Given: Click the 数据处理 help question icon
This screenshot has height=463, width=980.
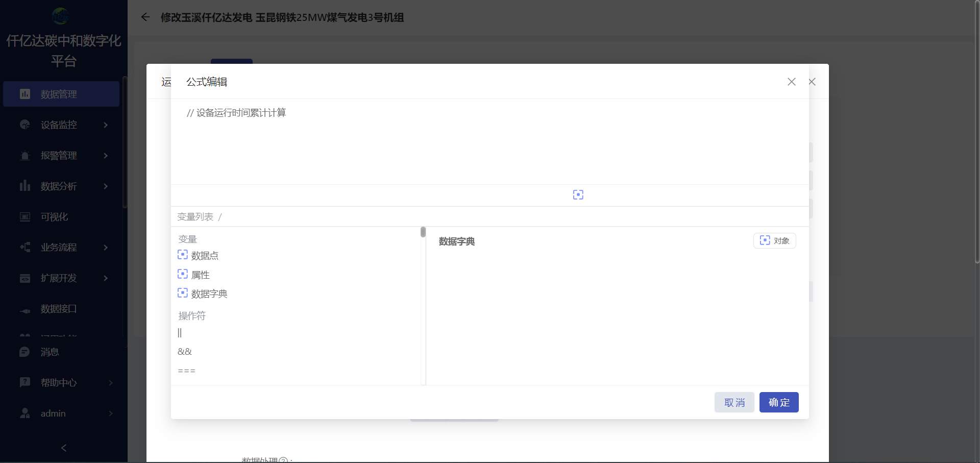Looking at the screenshot, I should 284,460.
